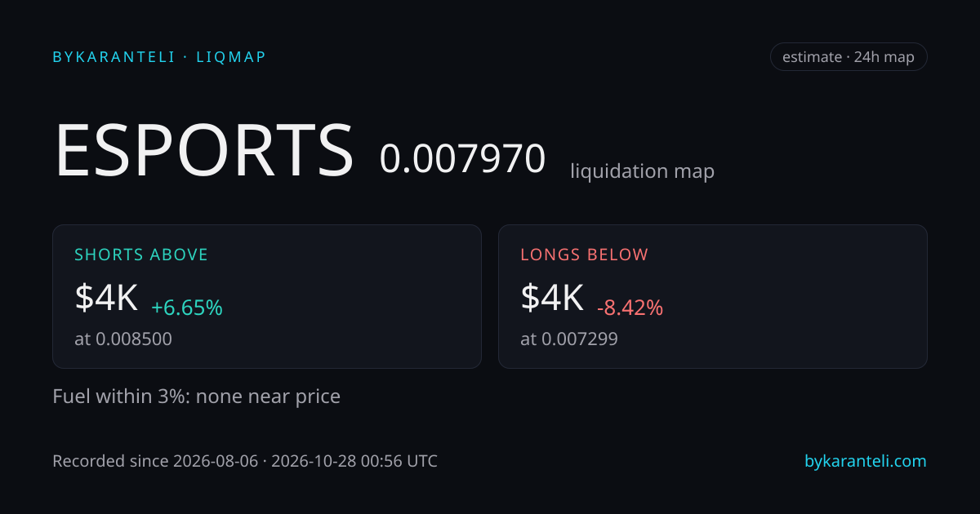Click the current price 0.007970
Screen dimensions: 980x514
click(462, 158)
